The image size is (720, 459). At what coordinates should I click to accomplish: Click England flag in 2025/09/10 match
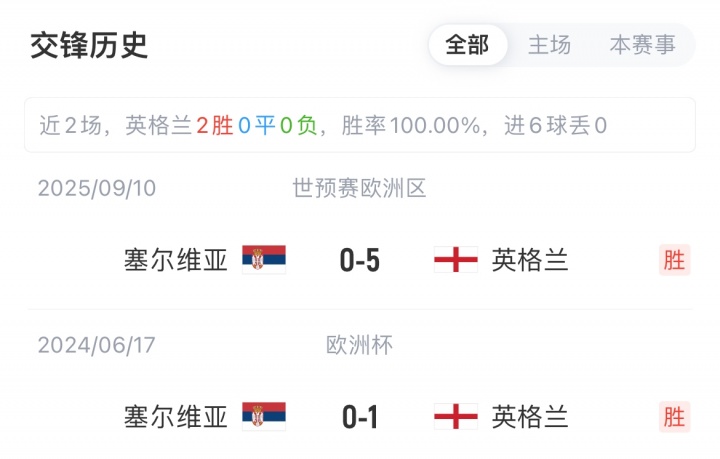(455, 260)
